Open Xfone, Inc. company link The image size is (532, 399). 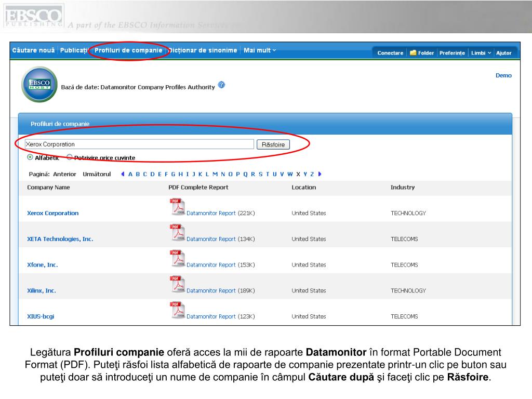[x=43, y=264]
